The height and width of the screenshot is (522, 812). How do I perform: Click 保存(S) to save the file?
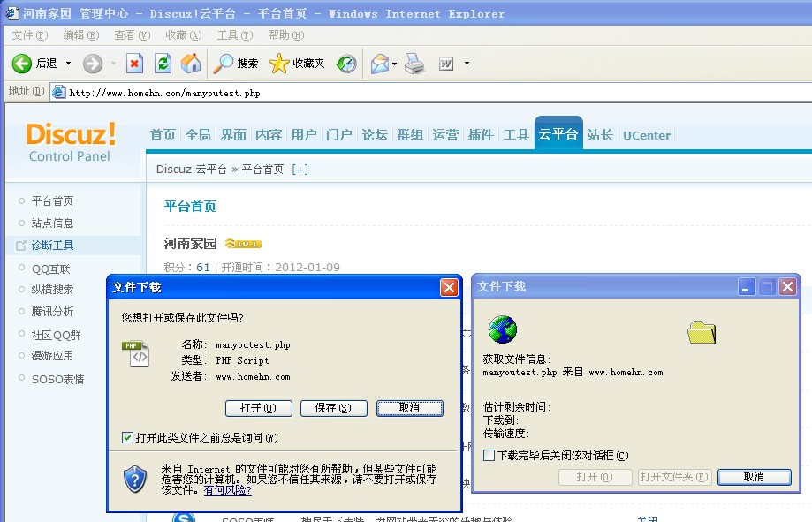tap(333, 408)
